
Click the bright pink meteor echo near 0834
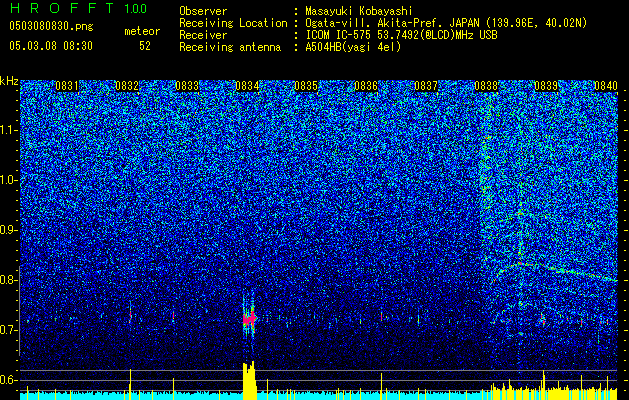249,319
